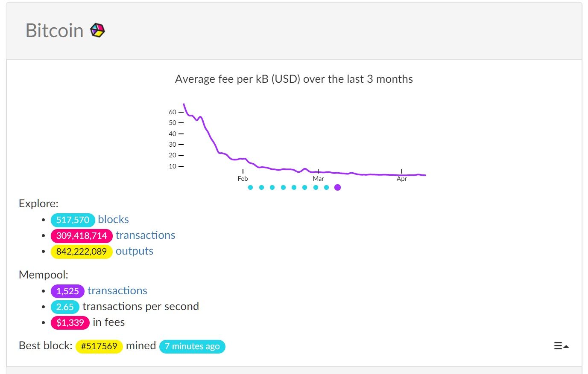Click the "7 minutes ago" timestamp badge
This screenshot has width=588, height=374.
[192, 346]
